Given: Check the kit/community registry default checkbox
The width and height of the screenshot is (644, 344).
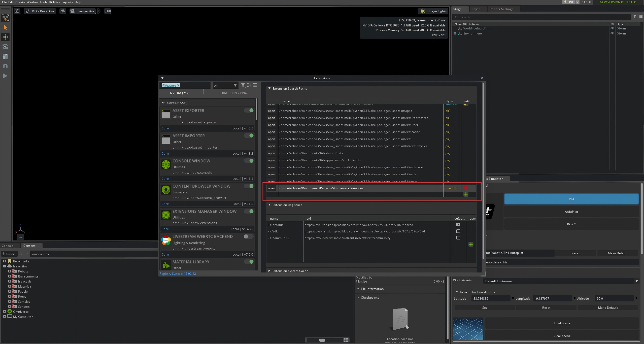Looking at the screenshot, I should coord(458,238).
